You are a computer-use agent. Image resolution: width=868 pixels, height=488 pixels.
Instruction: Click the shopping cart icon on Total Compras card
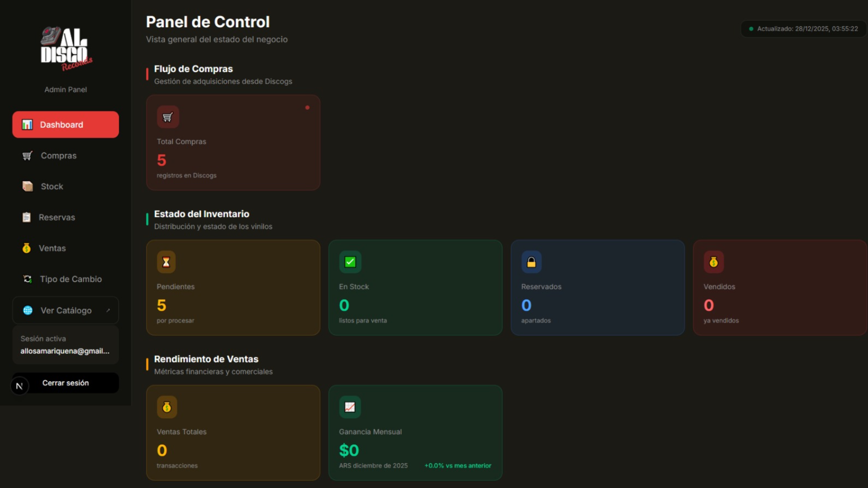[167, 117]
